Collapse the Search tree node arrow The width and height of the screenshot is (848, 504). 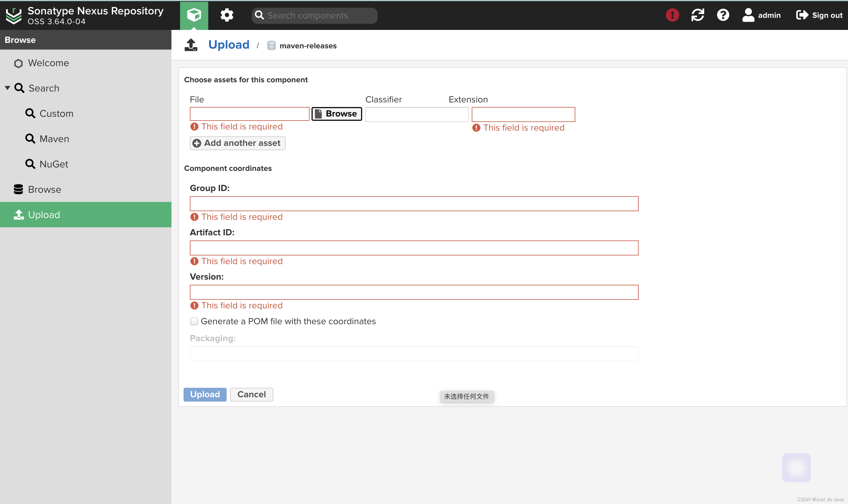click(x=7, y=88)
